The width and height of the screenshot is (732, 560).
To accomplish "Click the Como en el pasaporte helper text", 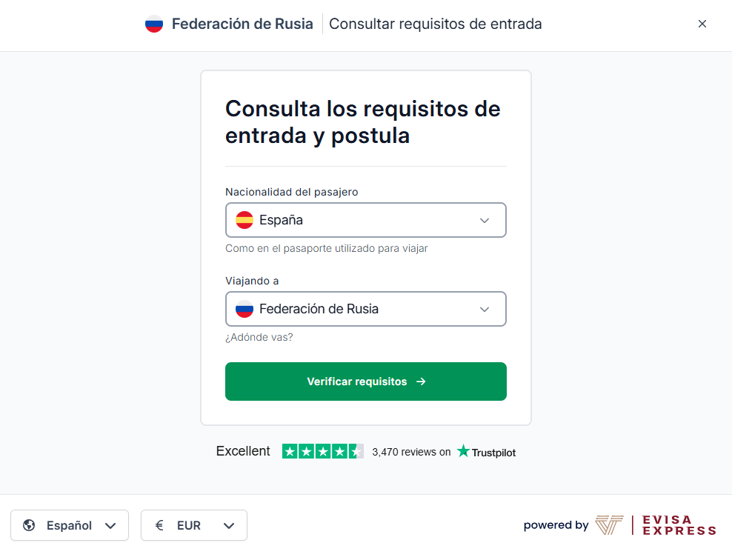I will (327, 248).
